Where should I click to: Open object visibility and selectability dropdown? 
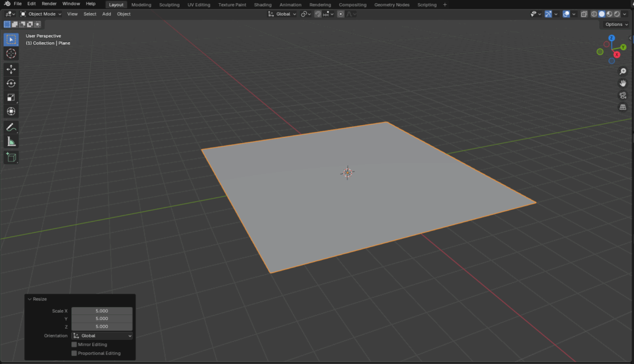coord(536,14)
